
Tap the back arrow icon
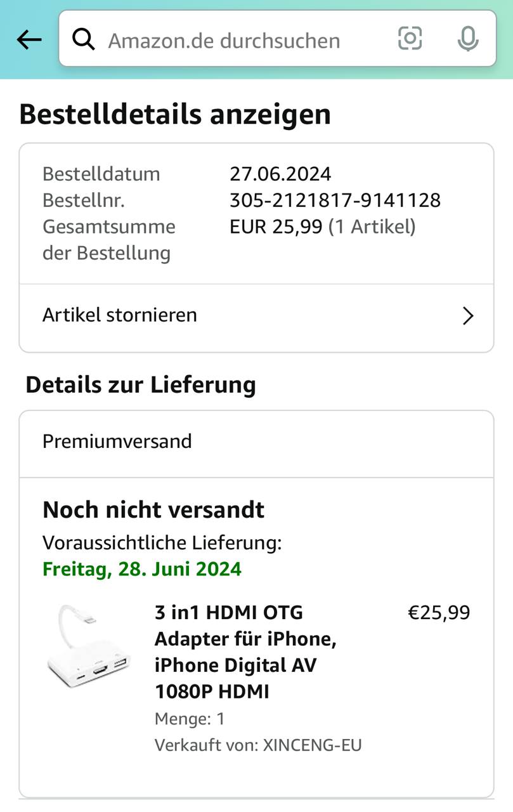(29, 40)
